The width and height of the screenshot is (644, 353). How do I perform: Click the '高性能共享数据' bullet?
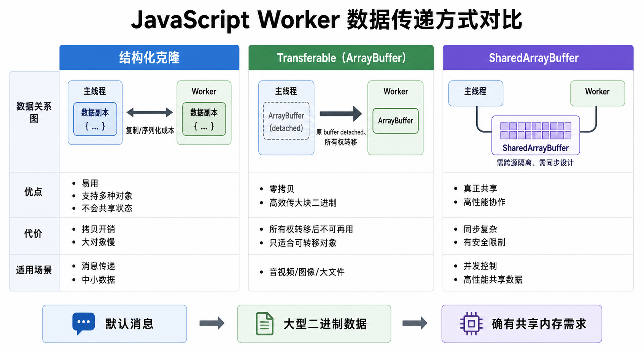(493, 280)
